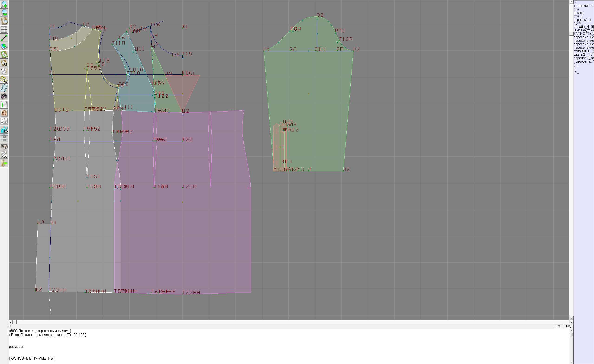The width and height of the screenshot is (594, 364).
Task: Click the green arrow exit icon
Action: (x=4, y=163)
